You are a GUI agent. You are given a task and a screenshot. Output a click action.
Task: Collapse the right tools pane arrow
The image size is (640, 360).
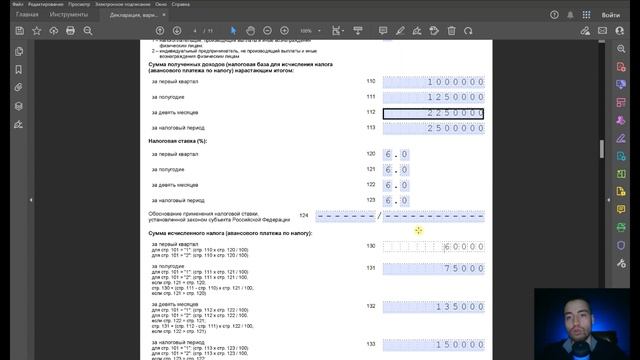click(x=609, y=200)
